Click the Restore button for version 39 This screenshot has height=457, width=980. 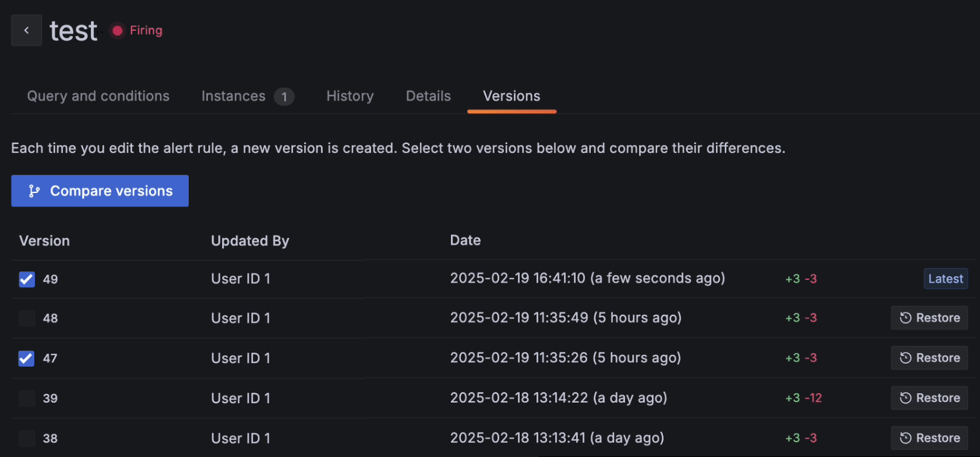929,398
